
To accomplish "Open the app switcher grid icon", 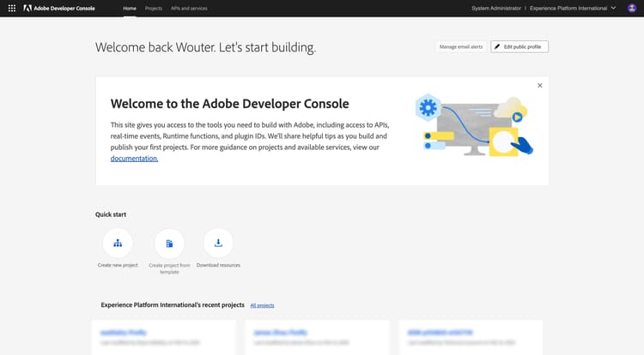I will point(12,9).
